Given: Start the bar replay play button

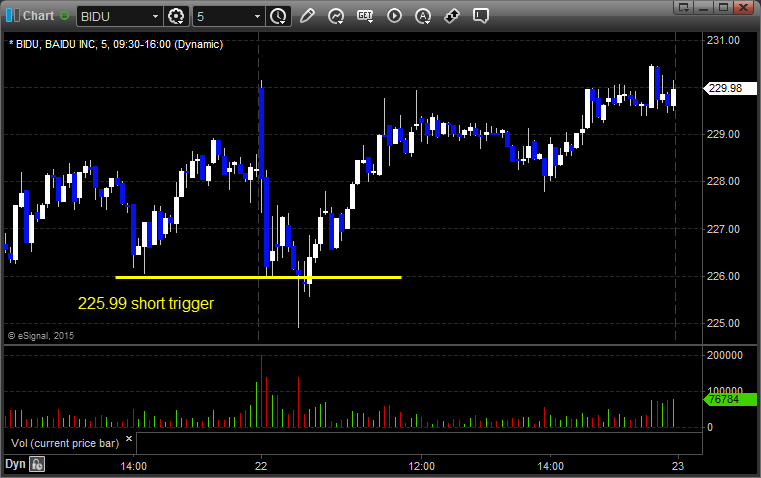Looking at the screenshot, I should click(x=394, y=16).
